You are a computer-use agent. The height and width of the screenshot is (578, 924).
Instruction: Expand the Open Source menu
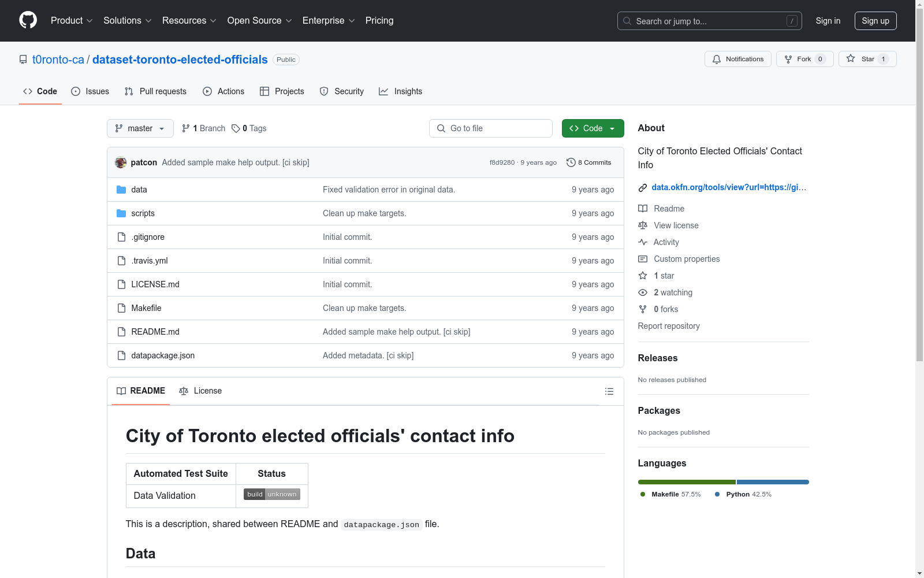[x=260, y=21]
